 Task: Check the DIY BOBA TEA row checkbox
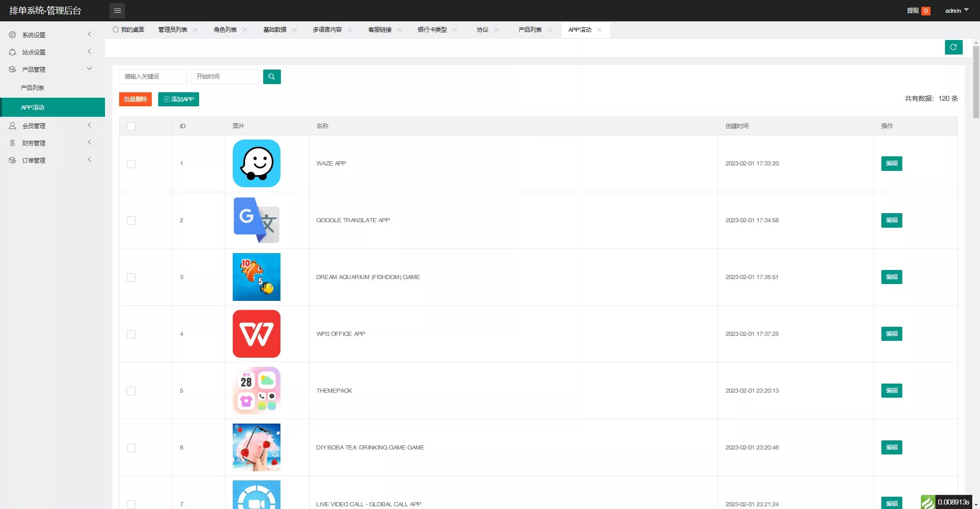pos(131,448)
